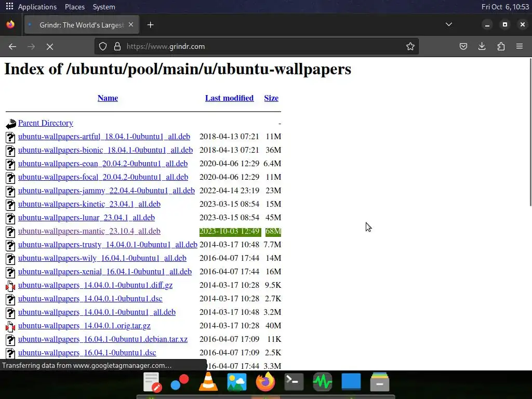Click highlighted size 68M

pyautogui.click(x=273, y=232)
